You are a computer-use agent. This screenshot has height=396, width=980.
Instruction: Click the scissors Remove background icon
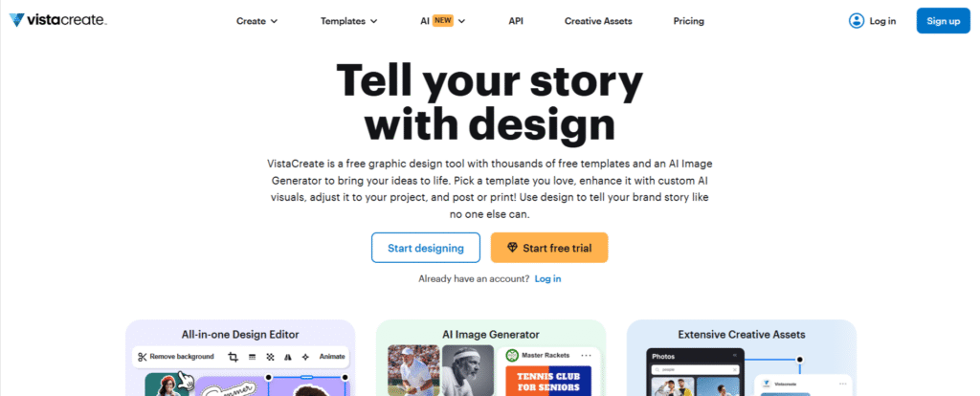[143, 357]
